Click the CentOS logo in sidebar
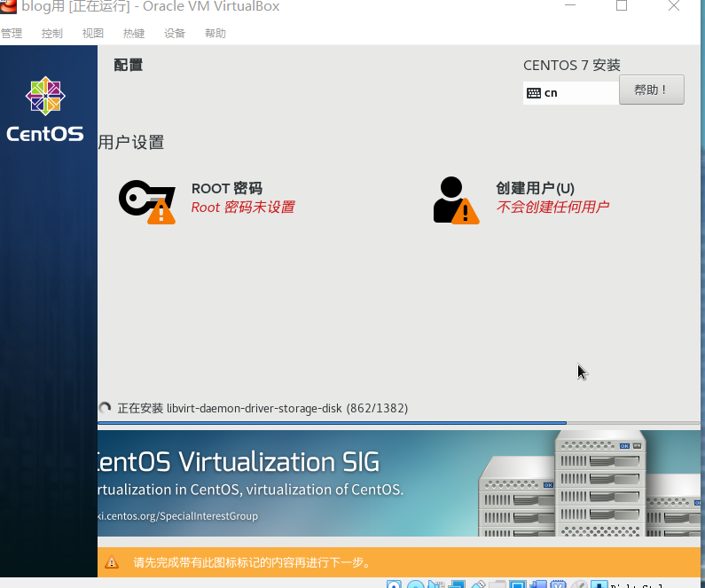The height and width of the screenshot is (588, 705). pyautogui.click(x=45, y=109)
